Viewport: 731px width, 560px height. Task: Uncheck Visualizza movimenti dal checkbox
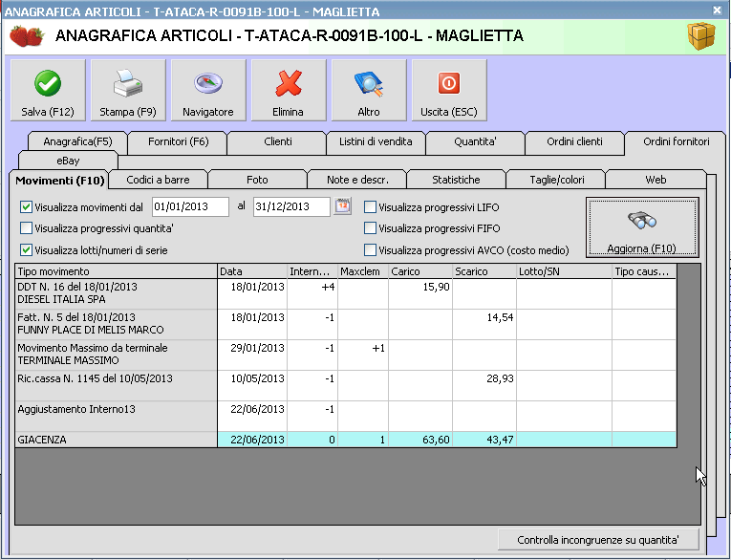coord(26,206)
